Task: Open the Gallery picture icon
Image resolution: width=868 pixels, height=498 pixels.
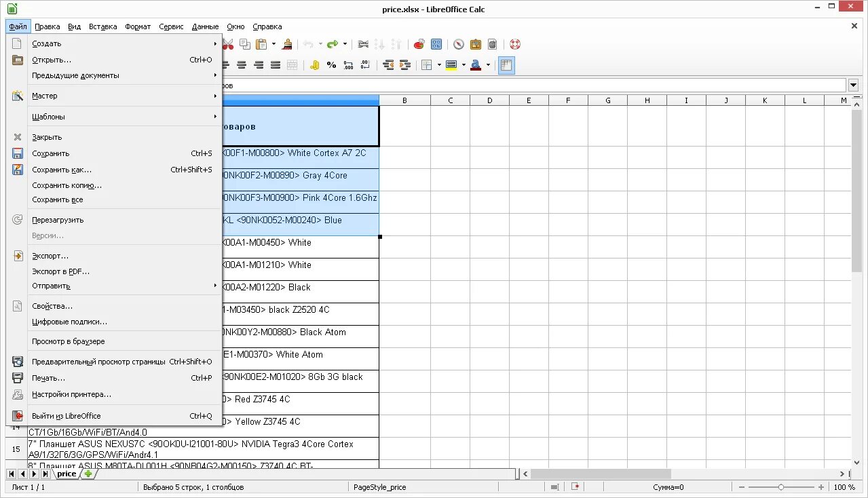Action: 476,44
